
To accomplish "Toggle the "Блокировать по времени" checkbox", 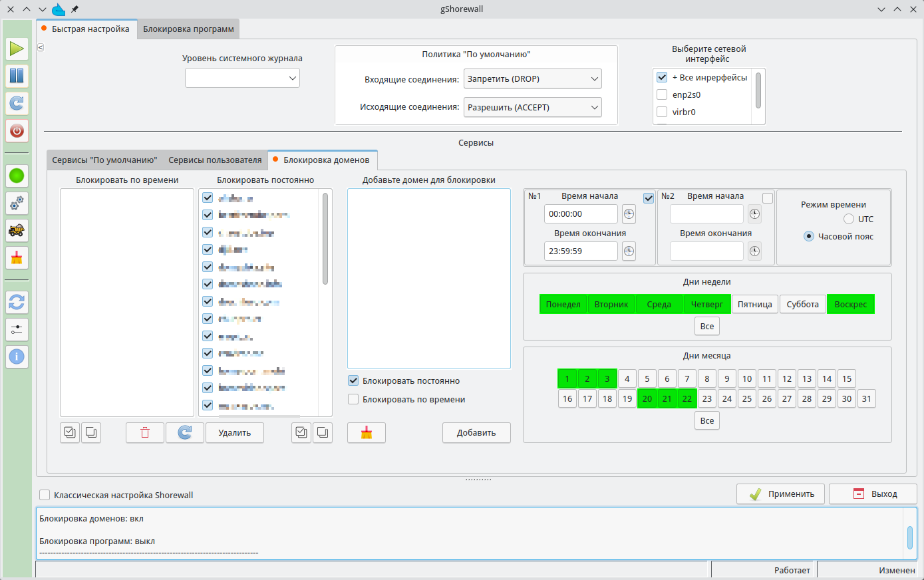I will pos(353,400).
